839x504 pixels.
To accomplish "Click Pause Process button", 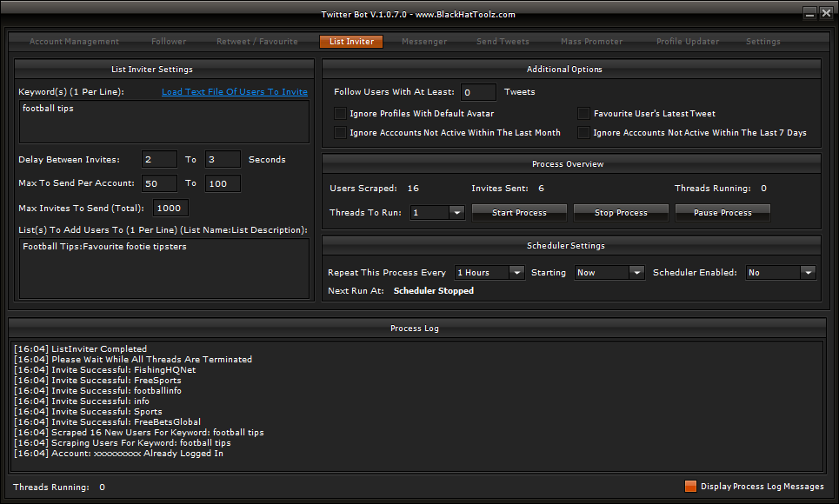I will tap(722, 212).
